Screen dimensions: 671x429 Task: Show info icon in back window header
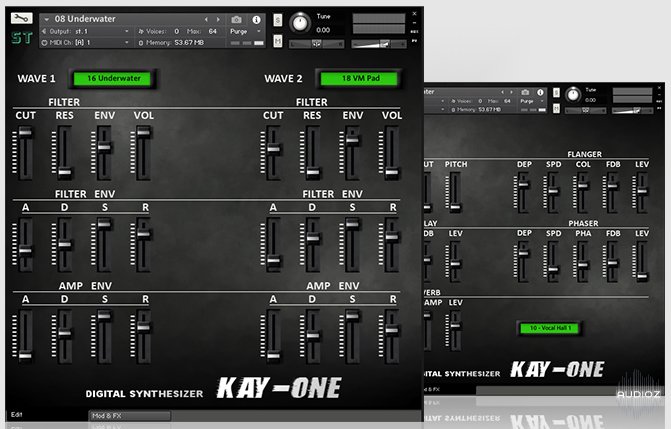tap(540, 92)
